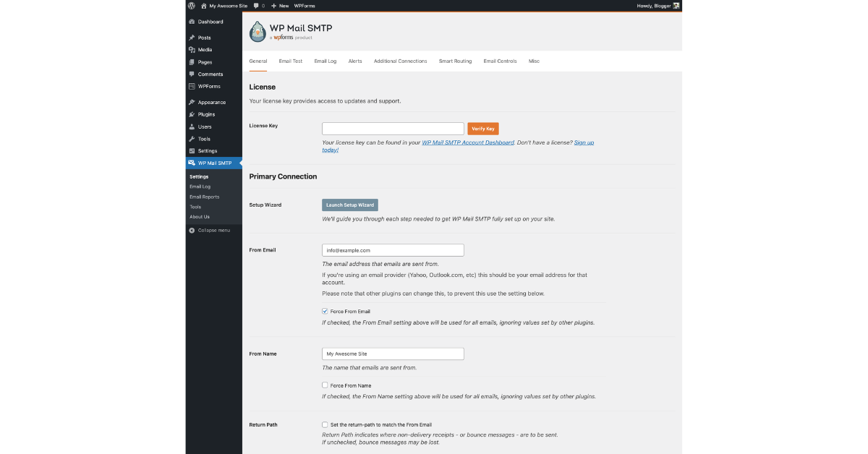Check the Force From Name option
This screenshot has height=454, width=868.
click(325, 385)
